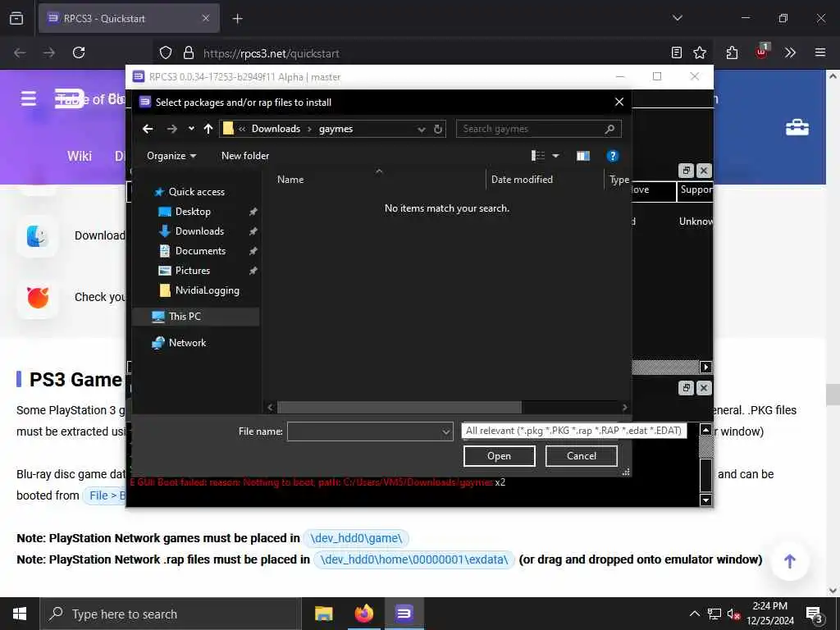The height and width of the screenshot is (630, 840).
Task: Open the view options dropdown arrow
Action: [x=555, y=156]
